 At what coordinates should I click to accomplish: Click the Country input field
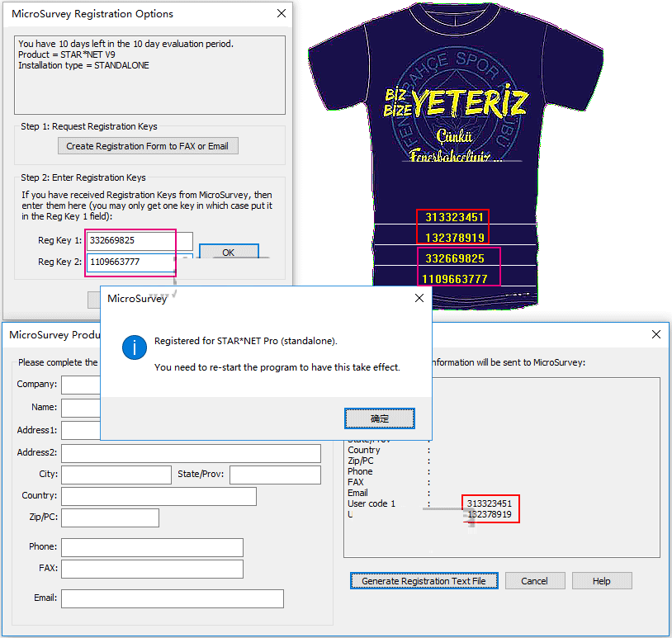[159, 496]
